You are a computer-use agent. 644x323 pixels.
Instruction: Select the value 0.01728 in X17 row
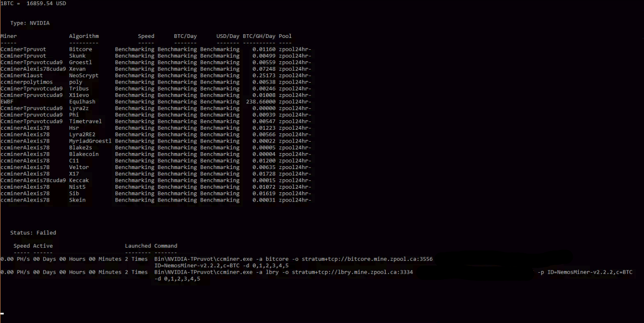[x=264, y=174]
